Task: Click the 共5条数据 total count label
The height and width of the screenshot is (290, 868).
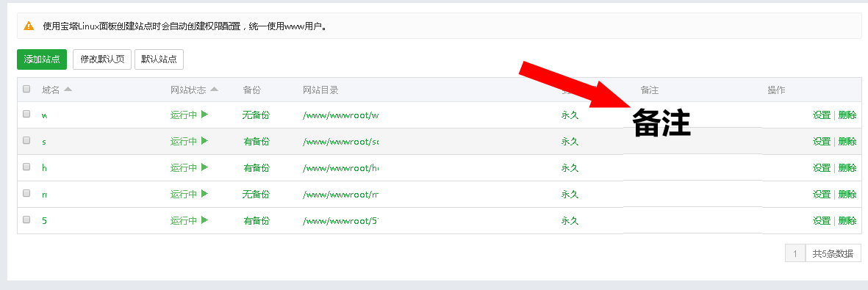Action: (x=833, y=254)
